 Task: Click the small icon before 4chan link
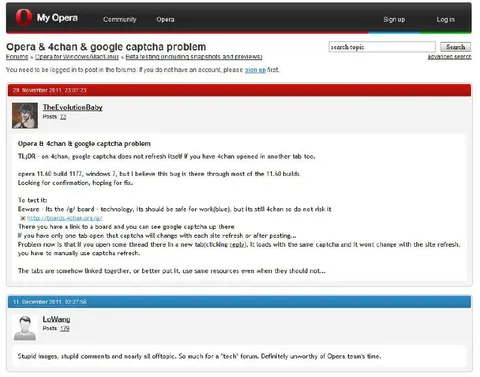pos(23,218)
